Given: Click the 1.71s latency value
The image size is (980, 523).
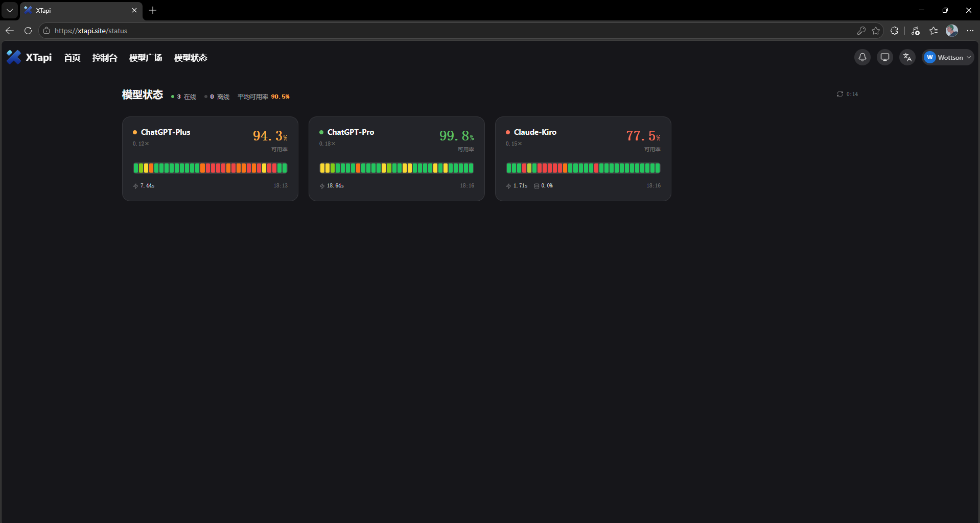Looking at the screenshot, I should coord(521,186).
